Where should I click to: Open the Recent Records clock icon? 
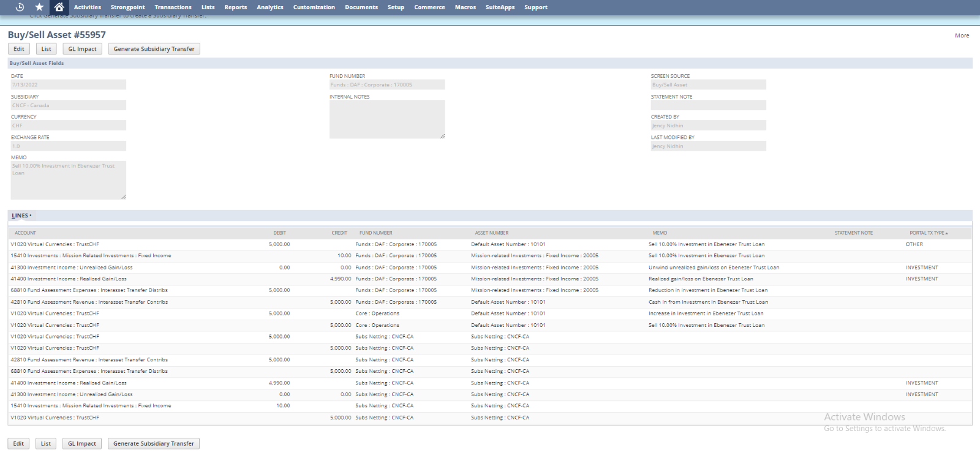pyautogui.click(x=20, y=7)
